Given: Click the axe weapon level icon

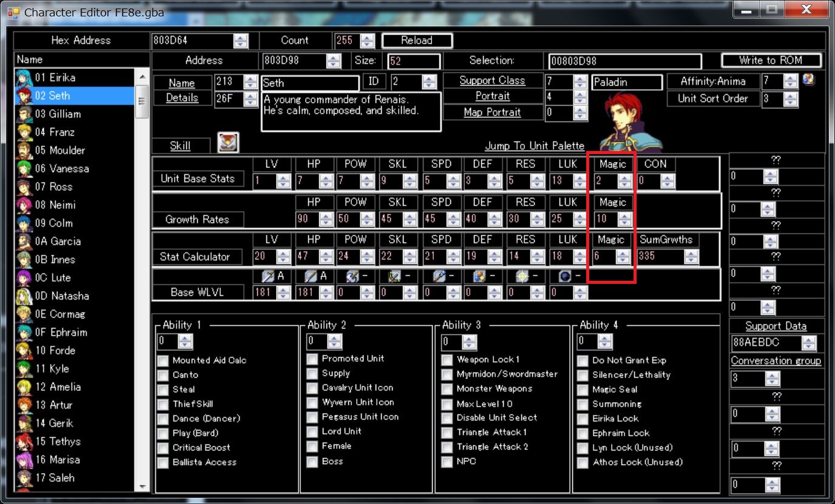Looking at the screenshot, I should (353, 276).
